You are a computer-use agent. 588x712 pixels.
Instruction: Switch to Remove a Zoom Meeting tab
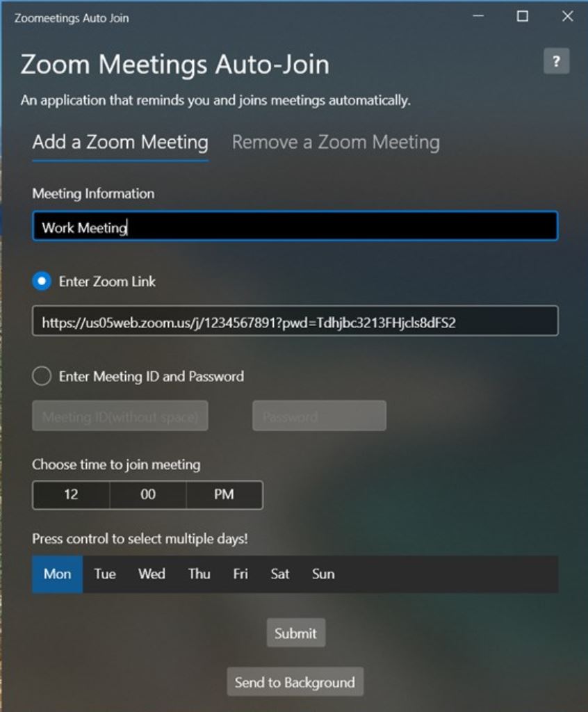pos(336,143)
